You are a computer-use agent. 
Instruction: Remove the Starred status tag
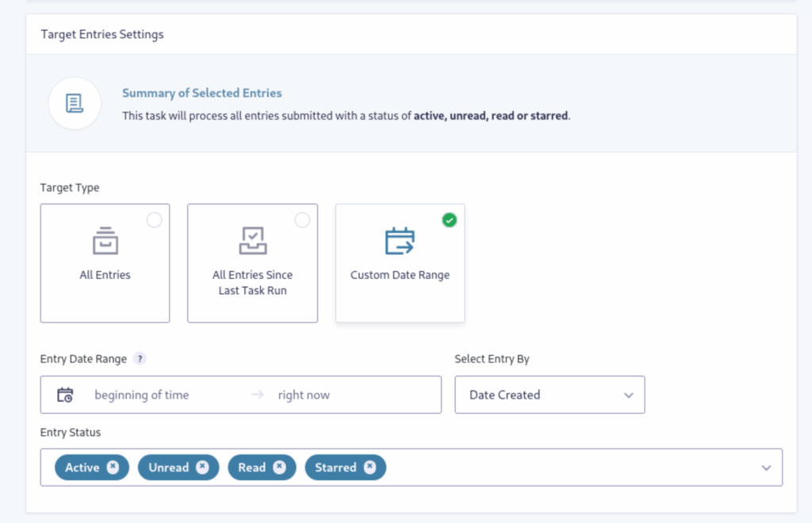370,468
